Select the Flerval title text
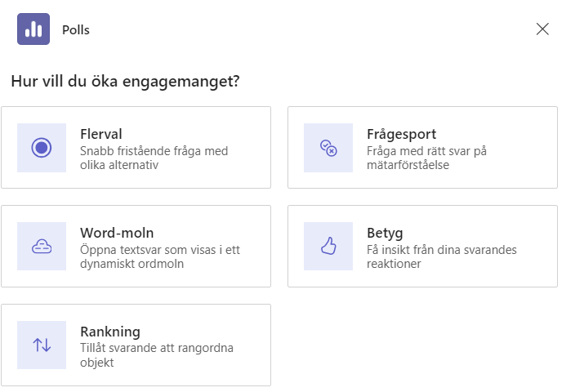 click(101, 134)
